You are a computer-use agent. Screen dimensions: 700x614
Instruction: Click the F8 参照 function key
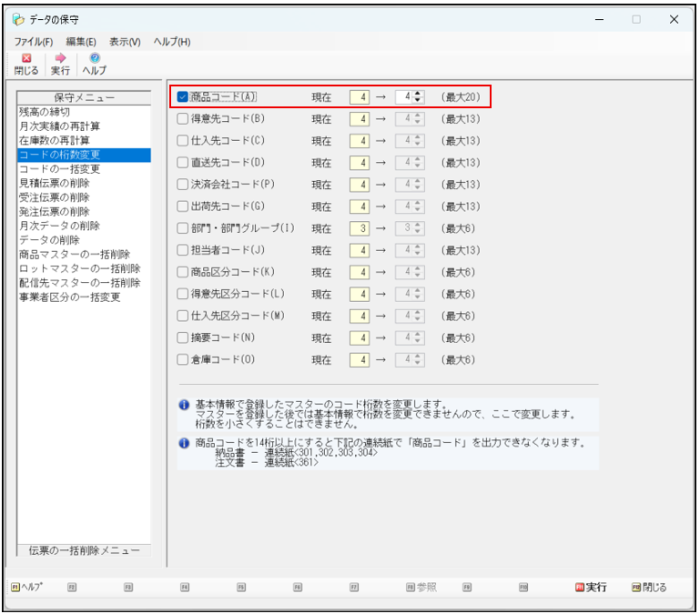pos(421,588)
